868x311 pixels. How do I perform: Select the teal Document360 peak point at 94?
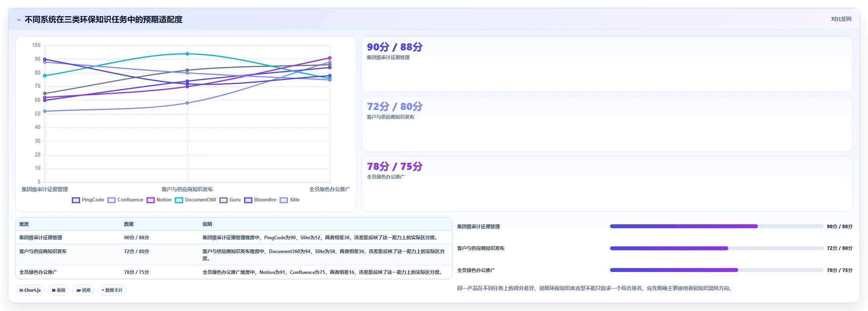[187, 54]
